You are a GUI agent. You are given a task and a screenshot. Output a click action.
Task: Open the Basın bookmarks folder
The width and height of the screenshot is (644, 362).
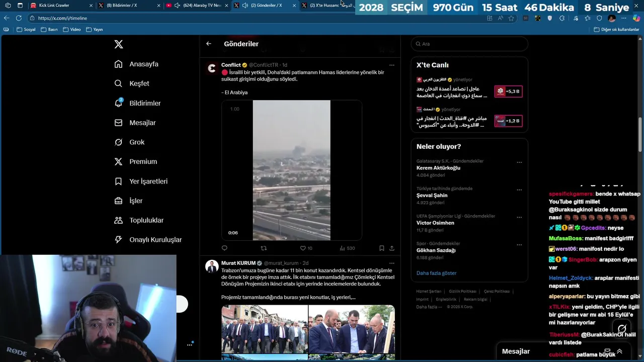click(49, 30)
